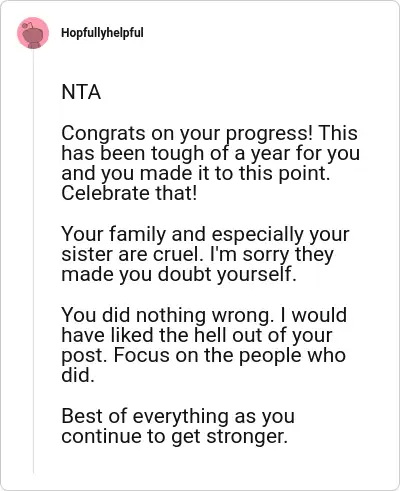Click line "continue to get stronger."
The image size is (400, 491).
point(174,436)
